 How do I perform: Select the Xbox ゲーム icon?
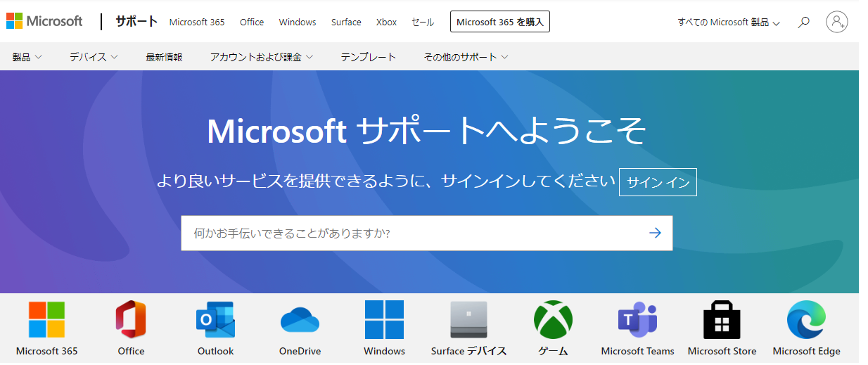(553, 320)
